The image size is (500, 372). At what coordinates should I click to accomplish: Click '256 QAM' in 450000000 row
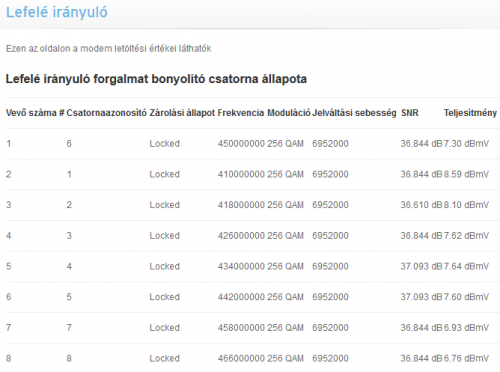pyautogui.click(x=285, y=144)
